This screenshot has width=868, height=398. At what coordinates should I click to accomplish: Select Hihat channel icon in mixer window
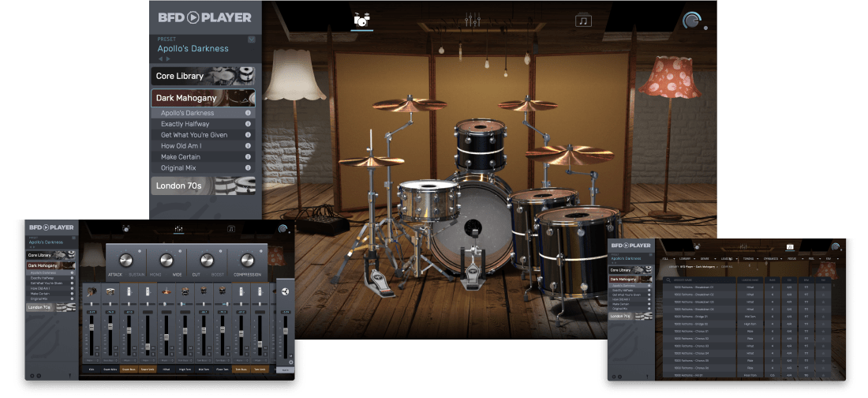166,291
